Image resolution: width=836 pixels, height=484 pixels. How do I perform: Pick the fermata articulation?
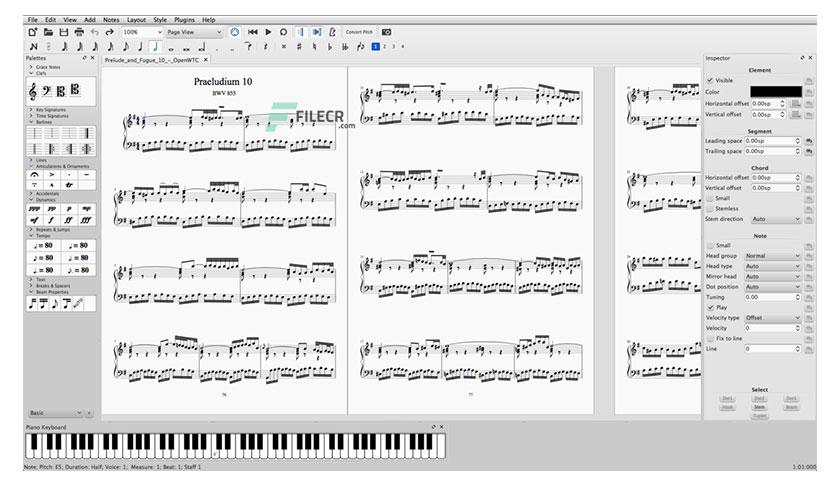pyautogui.click(x=35, y=174)
